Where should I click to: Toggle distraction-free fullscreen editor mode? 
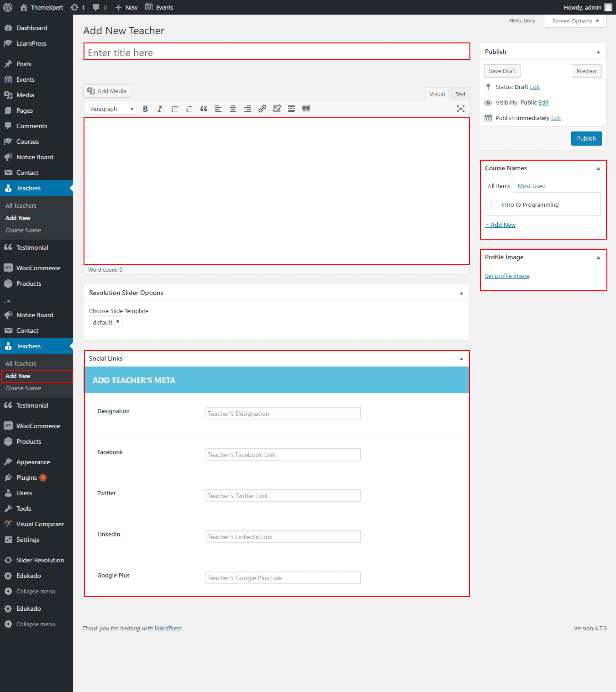click(x=460, y=109)
